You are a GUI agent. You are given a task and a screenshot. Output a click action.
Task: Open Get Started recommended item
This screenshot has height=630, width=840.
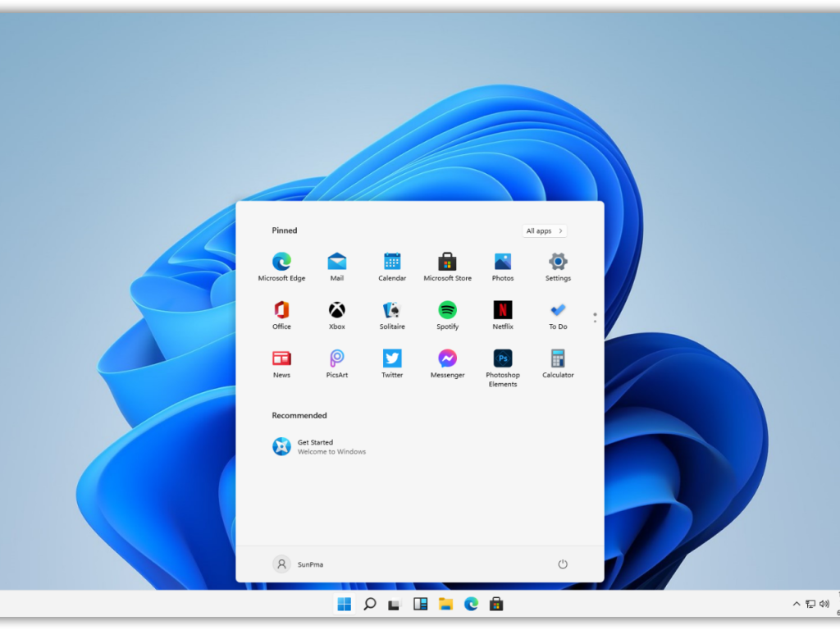320,447
